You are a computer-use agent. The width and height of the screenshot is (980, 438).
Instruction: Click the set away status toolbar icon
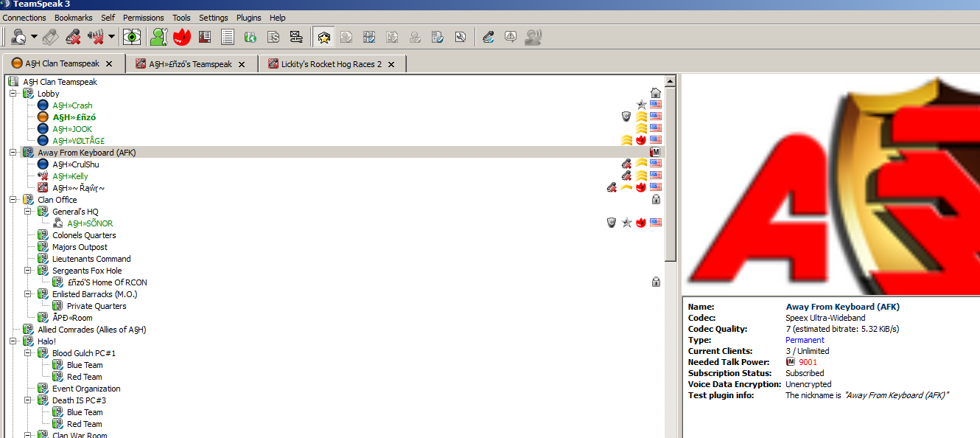(x=19, y=36)
